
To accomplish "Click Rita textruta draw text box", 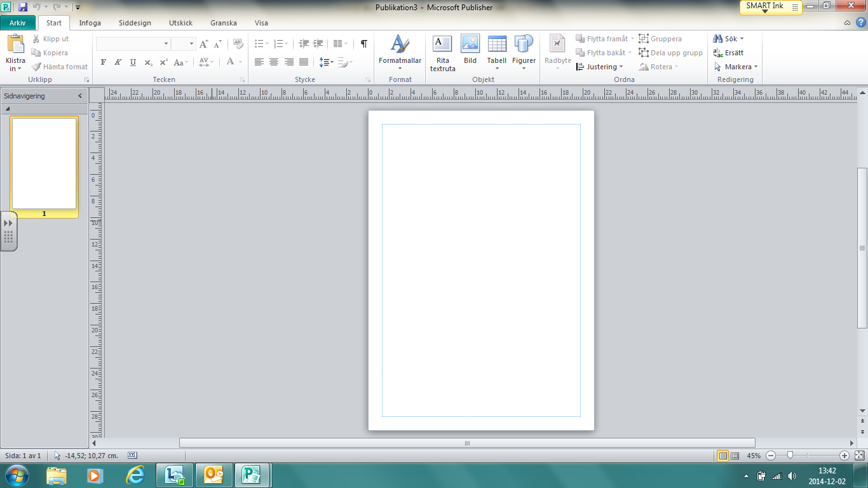I will coord(442,53).
